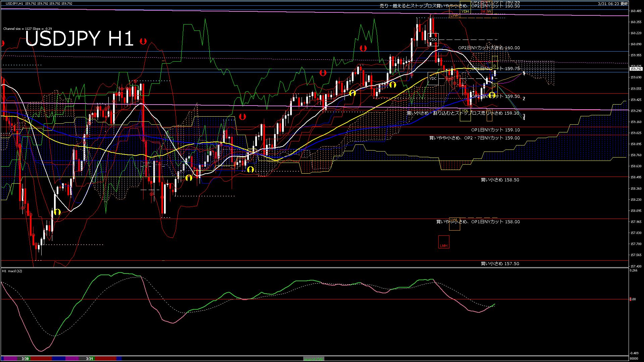Select the current price label 159.792
The image size is (644, 362).
tap(636, 69)
